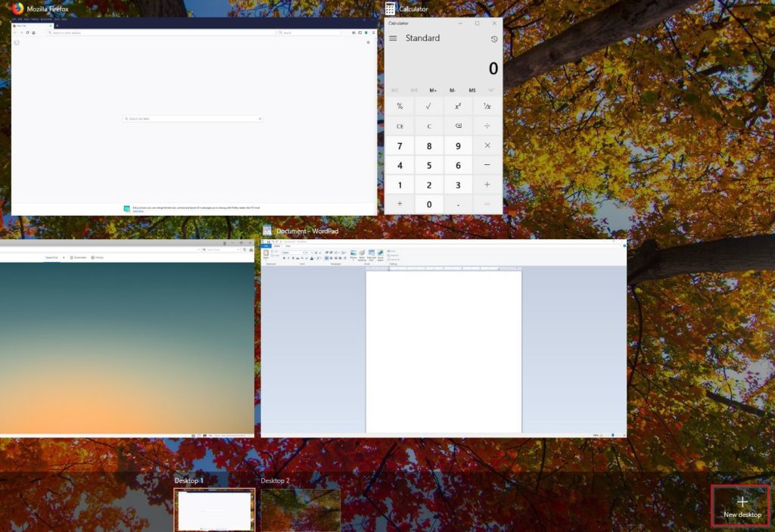Open the Firefox hamburger menu icon
775x532 pixels.
click(x=374, y=33)
